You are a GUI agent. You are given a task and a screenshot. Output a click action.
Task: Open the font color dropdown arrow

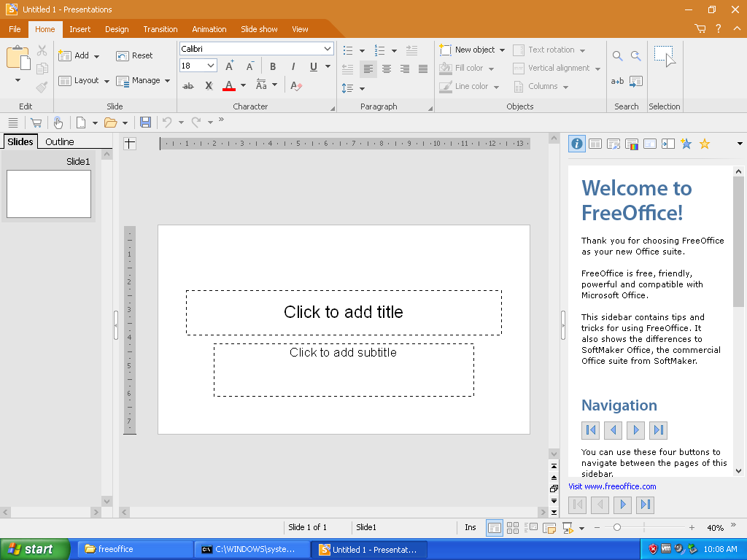click(243, 86)
